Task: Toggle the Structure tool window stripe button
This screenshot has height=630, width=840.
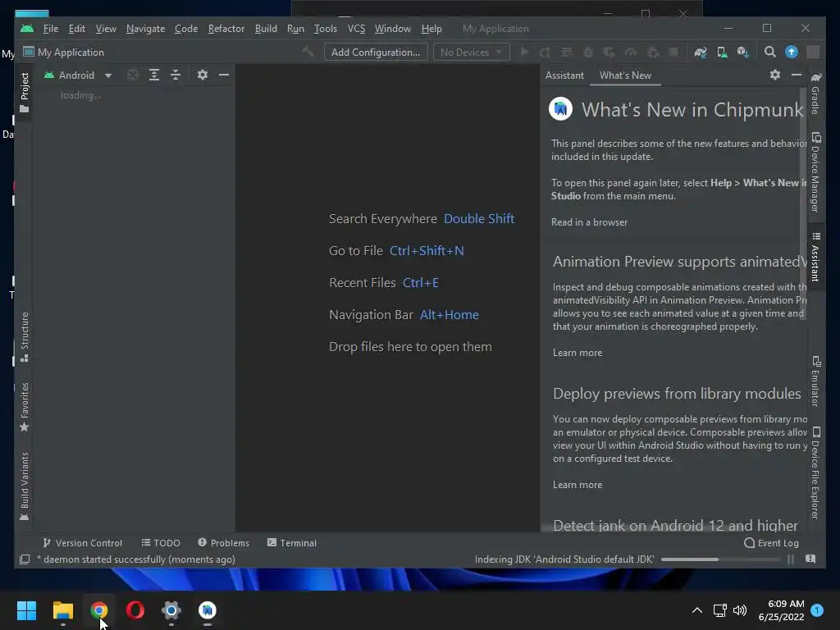Action: click(24, 337)
